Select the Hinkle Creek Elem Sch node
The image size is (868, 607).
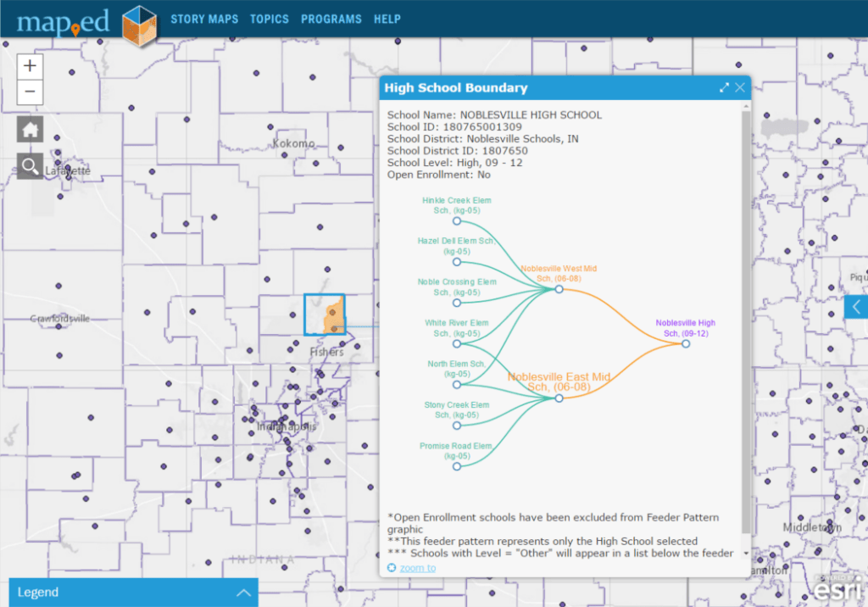(x=457, y=221)
